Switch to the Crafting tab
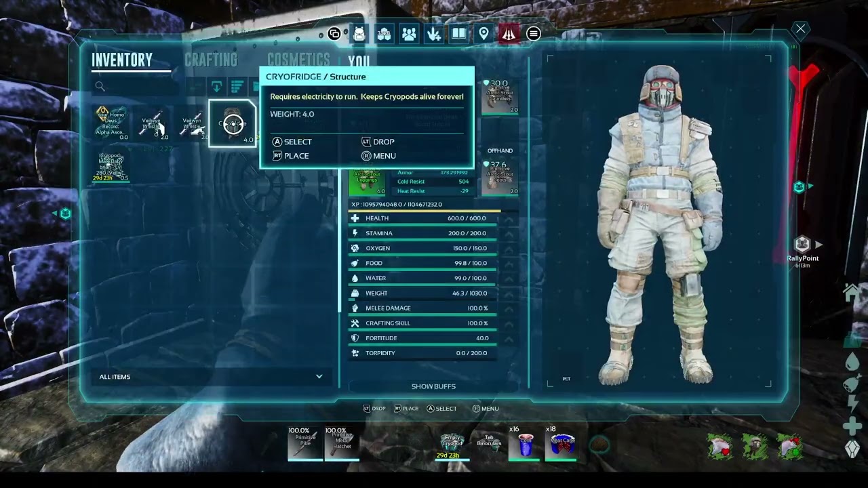The image size is (868, 488). (x=211, y=60)
